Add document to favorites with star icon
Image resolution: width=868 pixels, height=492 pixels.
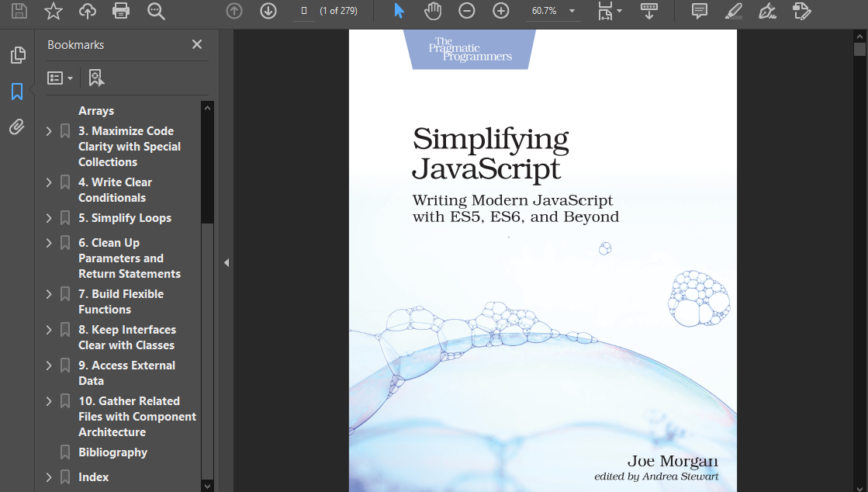pyautogui.click(x=54, y=11)
